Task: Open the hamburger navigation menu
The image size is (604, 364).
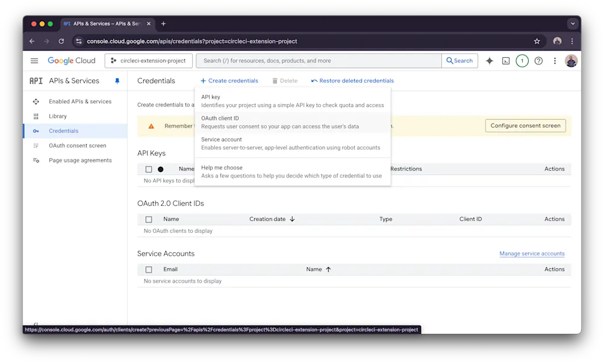Action: point(34,61)
